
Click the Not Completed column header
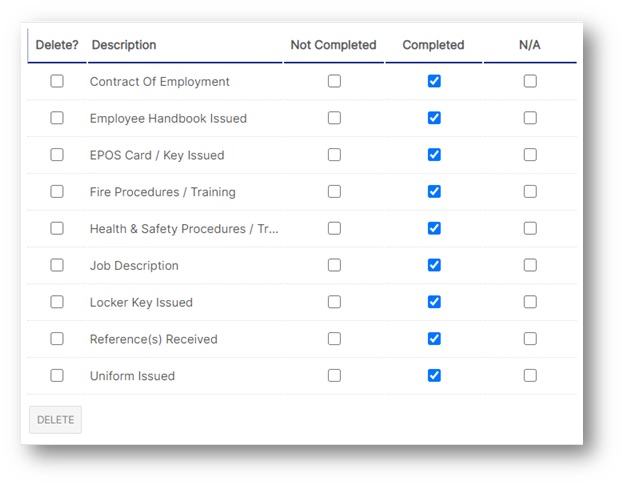(333, 45)
